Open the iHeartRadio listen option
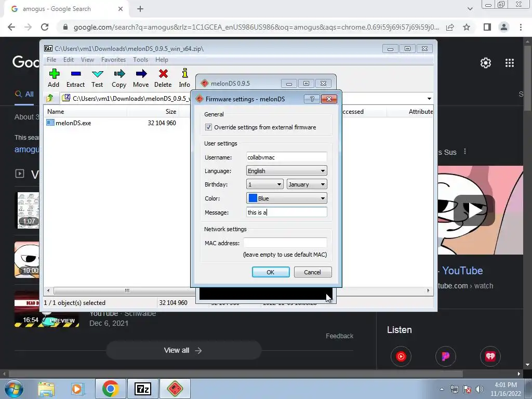Viewport: 532px width, 399px height. click(490, 356)
